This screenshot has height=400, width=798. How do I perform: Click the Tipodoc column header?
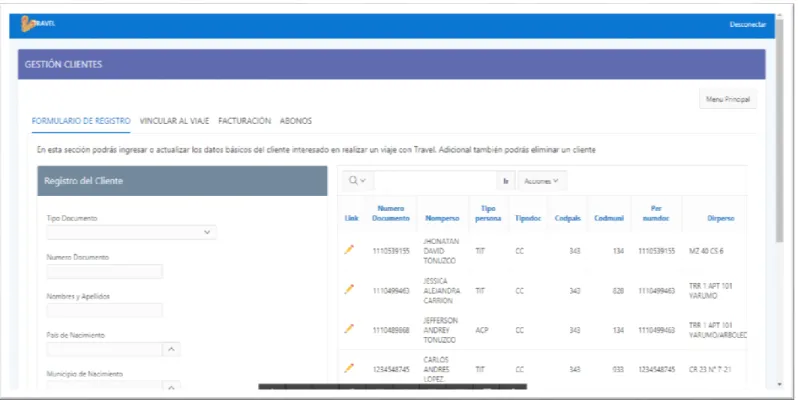[x=528, y=218]
